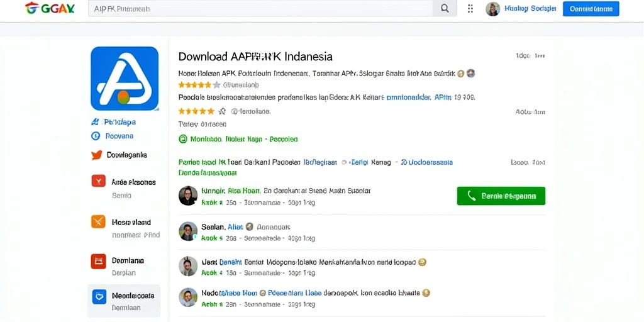Click the grey fifth star in first rating
This screenshot has width=644, height=322.
216,85
